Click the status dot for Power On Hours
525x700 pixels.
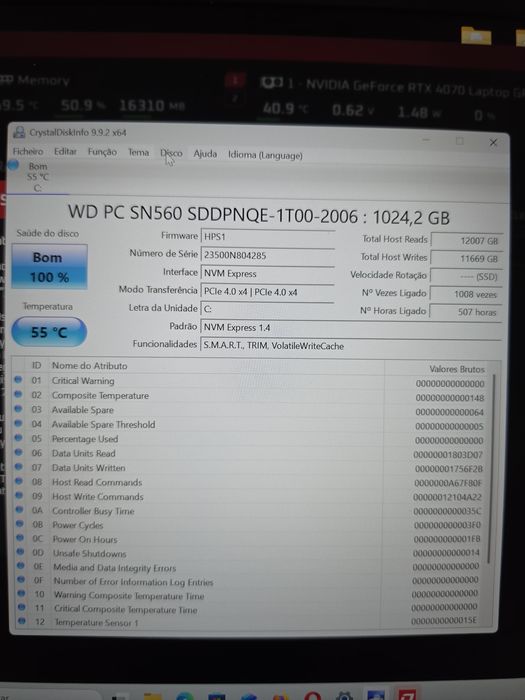tap(20, 538)
